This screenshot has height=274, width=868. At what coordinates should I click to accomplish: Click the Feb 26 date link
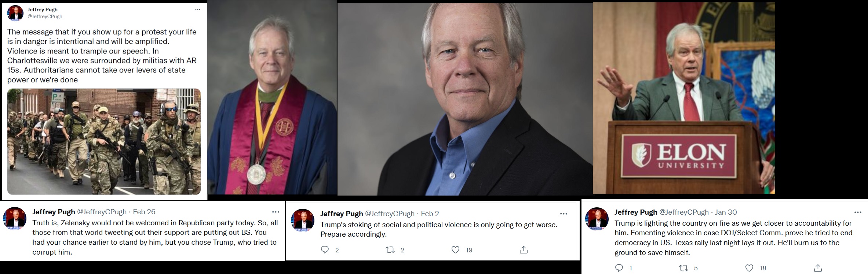click(144, 212)
